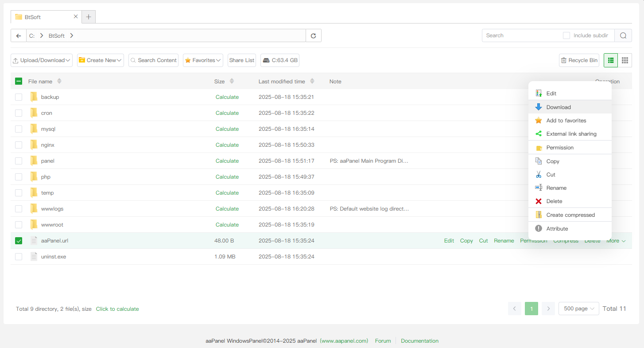Sort by File name arrows
Viewport: 644px width, 348px height.
click(59, 82)
